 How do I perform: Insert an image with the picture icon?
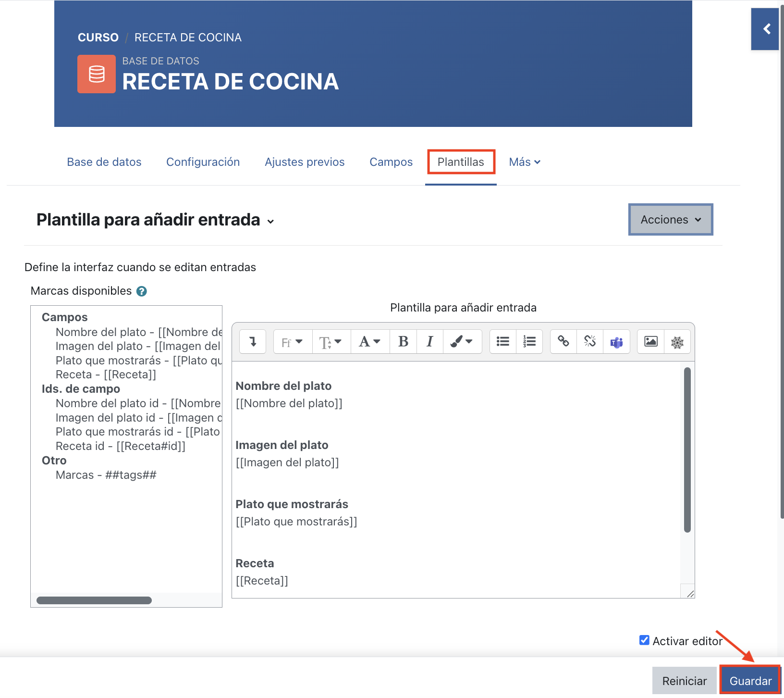(651, 342)
